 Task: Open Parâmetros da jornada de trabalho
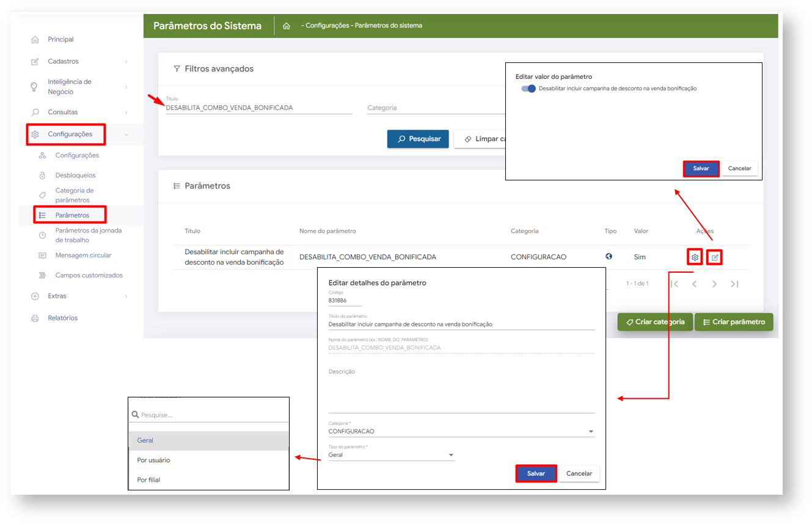[x=89, y=235]
